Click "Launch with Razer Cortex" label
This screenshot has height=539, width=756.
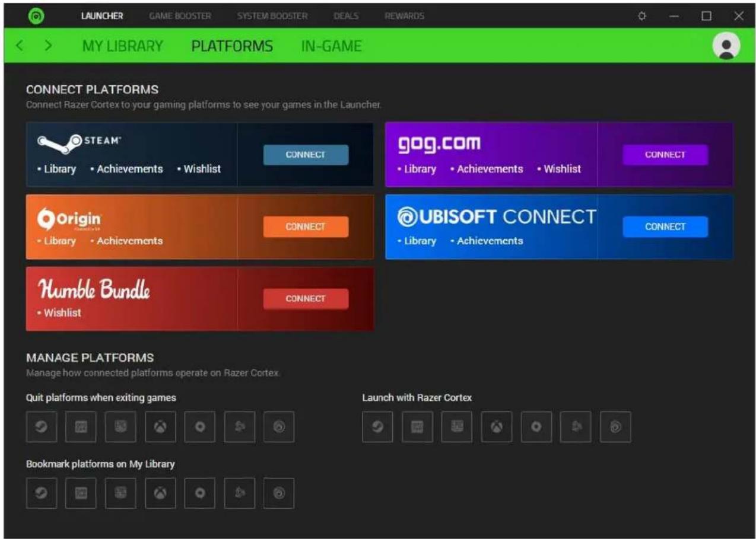tap(417, 397)
